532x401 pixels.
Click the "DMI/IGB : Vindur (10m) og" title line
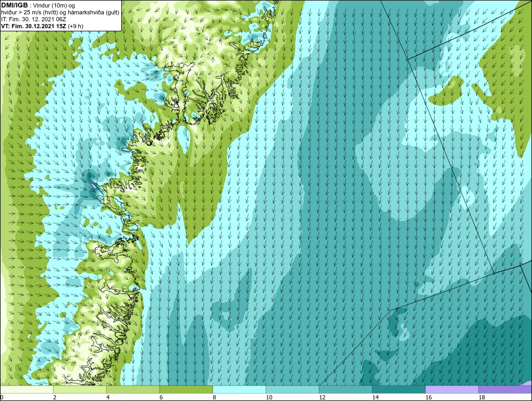point(38,5)
